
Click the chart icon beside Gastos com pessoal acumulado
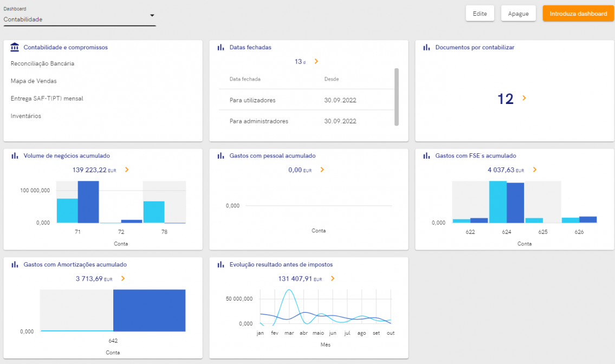tap(221, 155)
